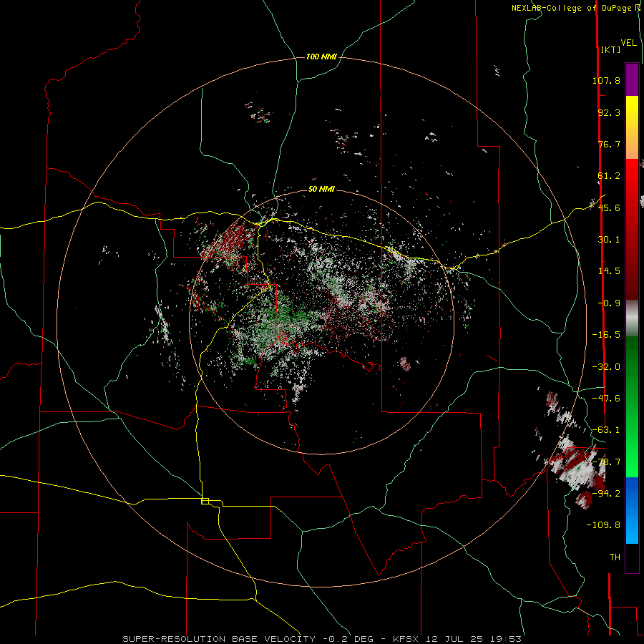Click the 100 NMI range ring label
The image size is (644, 644).
tap(321, 57)
